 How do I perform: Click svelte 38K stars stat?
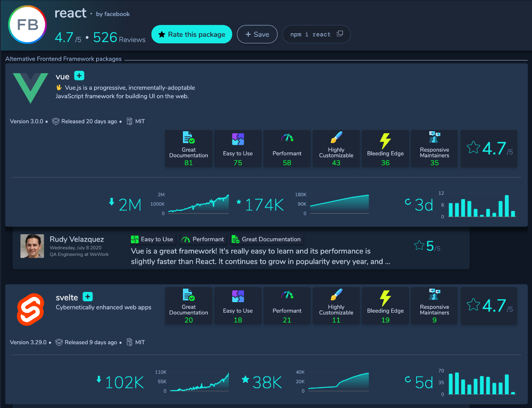[262, 382]
